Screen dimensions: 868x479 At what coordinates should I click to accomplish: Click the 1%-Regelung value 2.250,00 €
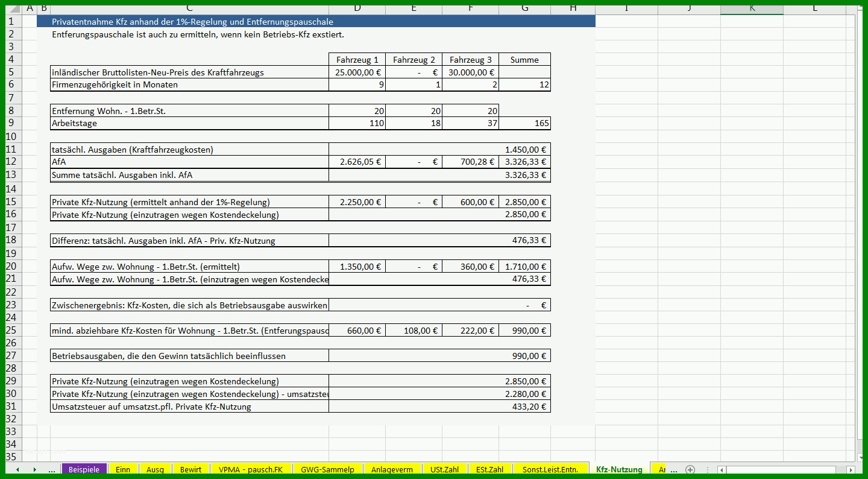pos(357,202)
